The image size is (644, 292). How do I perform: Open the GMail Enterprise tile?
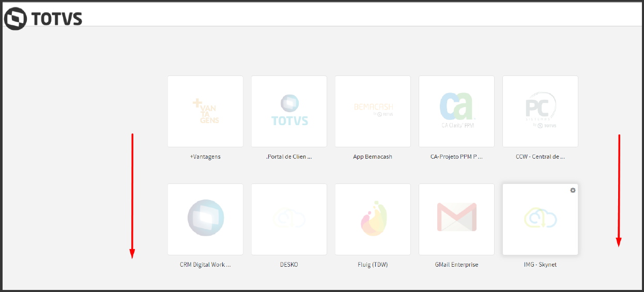click(456, 219)
